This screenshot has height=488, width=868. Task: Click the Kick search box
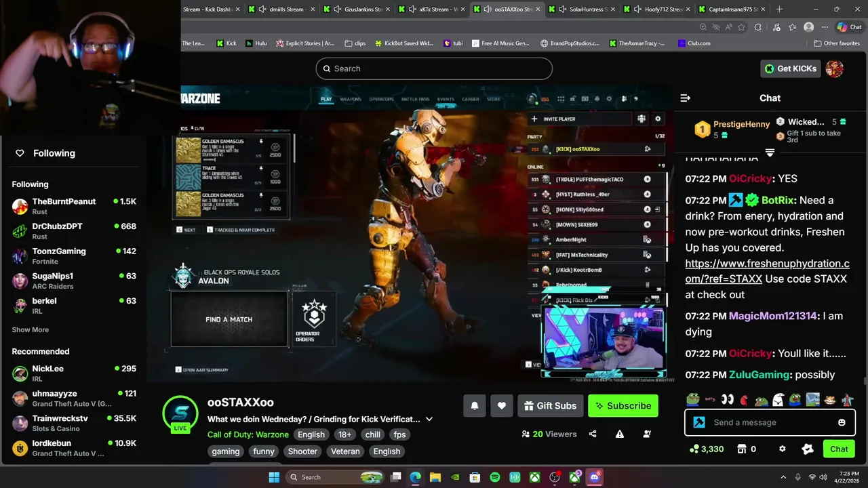[434, 68]
